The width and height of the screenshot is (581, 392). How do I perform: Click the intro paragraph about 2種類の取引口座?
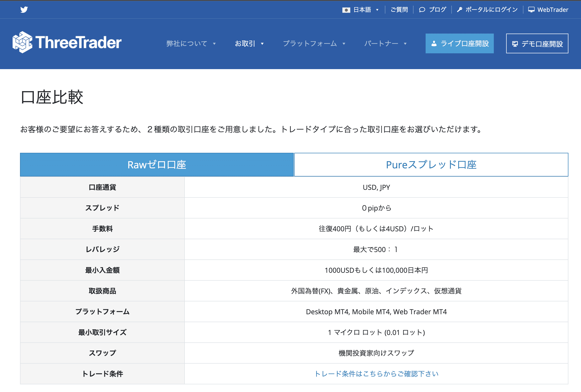[x=251, y=129]
